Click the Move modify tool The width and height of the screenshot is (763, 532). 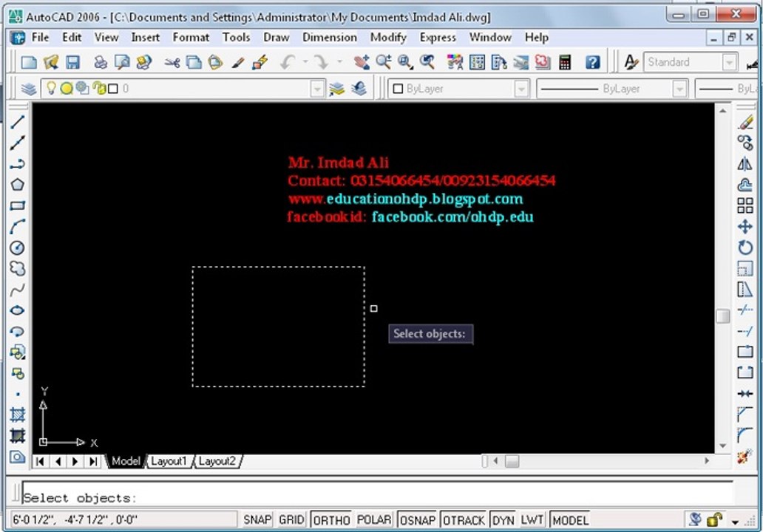745,227
